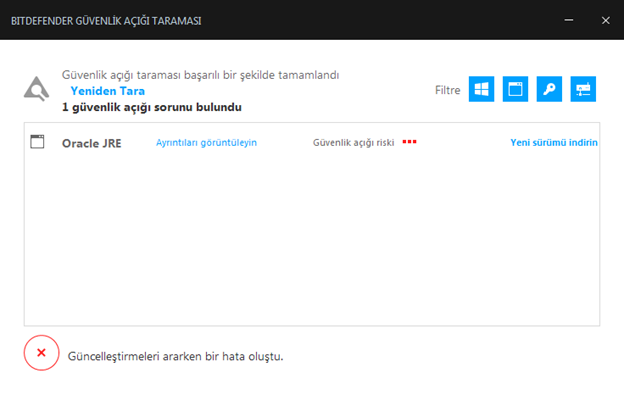Toggle the application updates filter icon
624x412 pixels.
[x=515, y=89]
